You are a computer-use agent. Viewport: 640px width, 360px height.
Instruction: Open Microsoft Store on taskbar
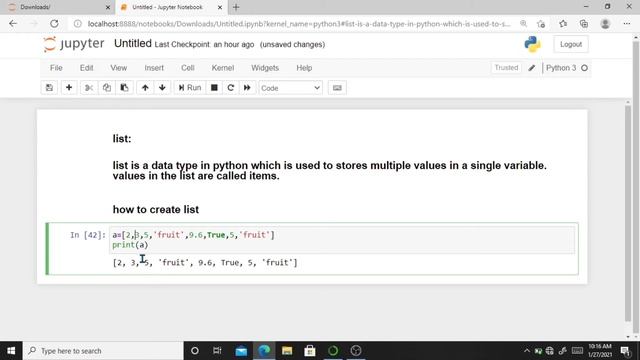pos(310,351)
